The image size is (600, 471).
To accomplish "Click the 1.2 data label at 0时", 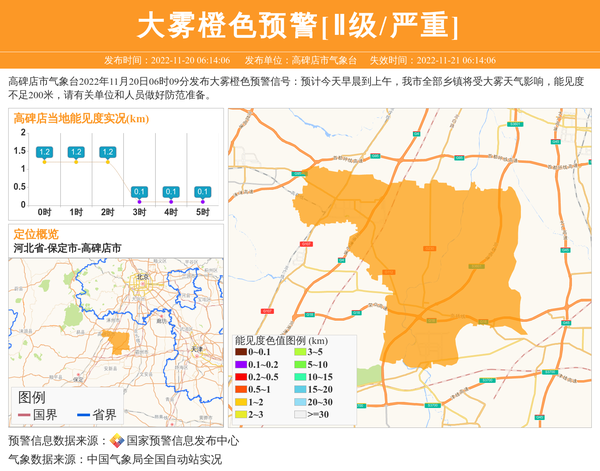I will coord(44,152).
